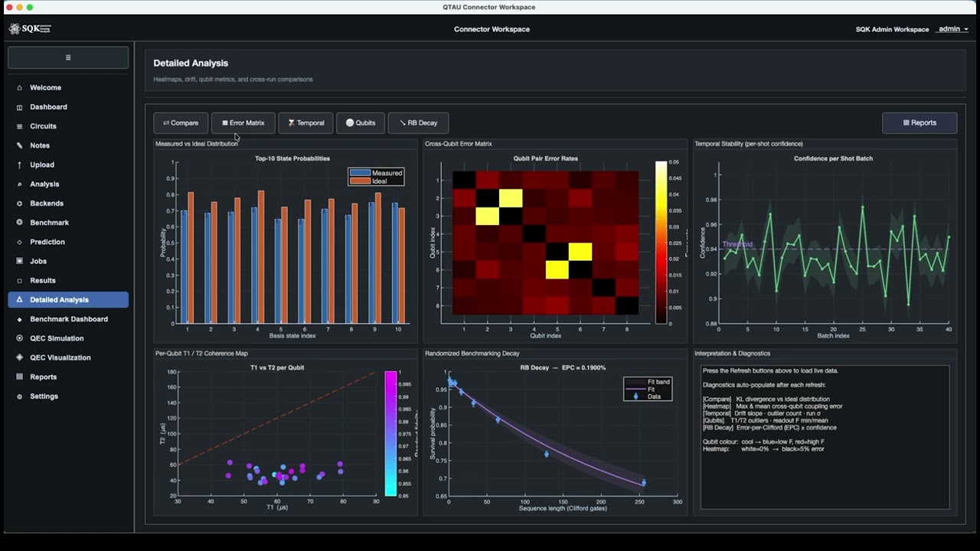Collapse sidebar with hamburger menu button
980x551 pixels.
(x=68, y=57)
